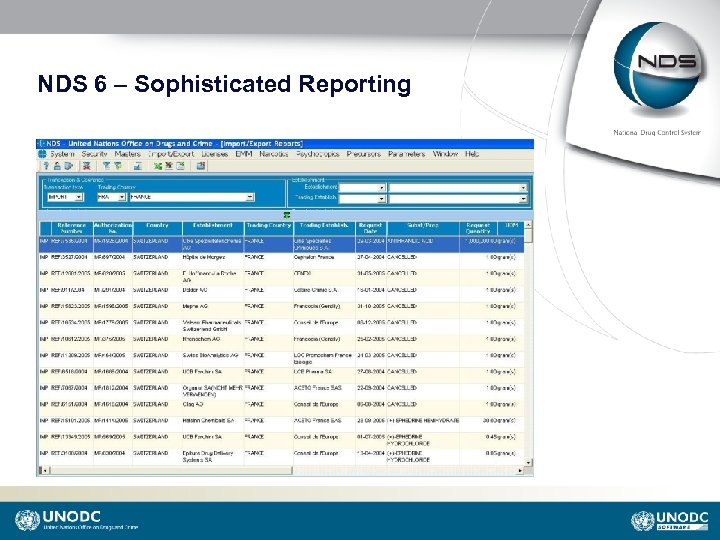Image resolution: width=720 pixels, height=540 pixels.
Task: Expand the Establishment code dropdown
Action: (x=382, y=188)
